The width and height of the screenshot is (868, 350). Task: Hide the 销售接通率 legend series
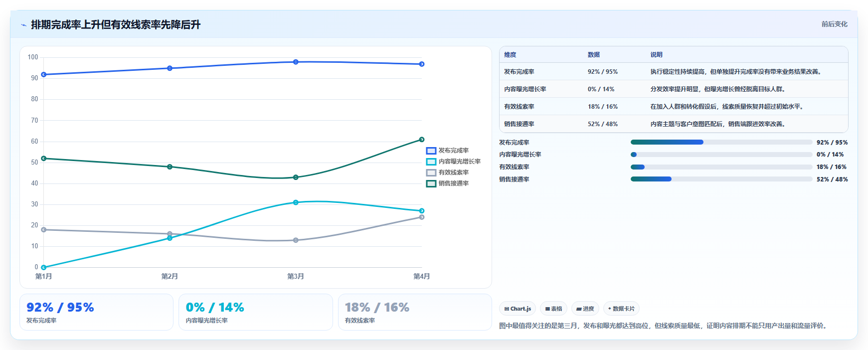click(x=447, y=183)
